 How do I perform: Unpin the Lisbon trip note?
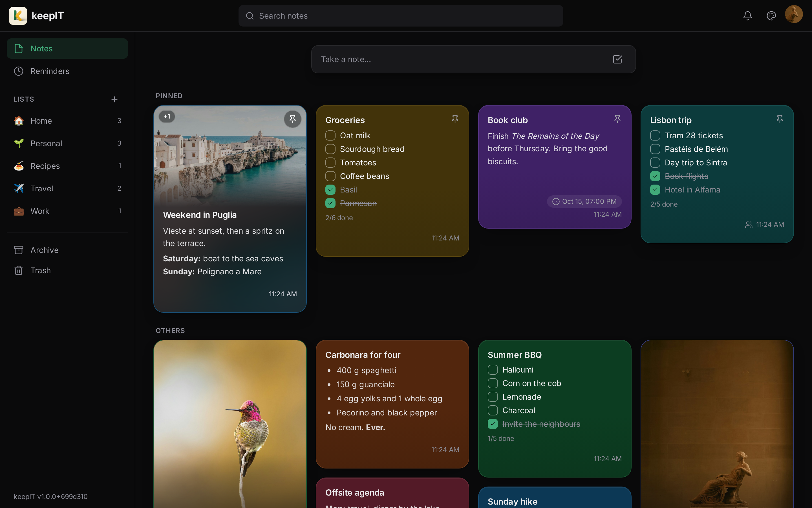(x=780, y=119)
